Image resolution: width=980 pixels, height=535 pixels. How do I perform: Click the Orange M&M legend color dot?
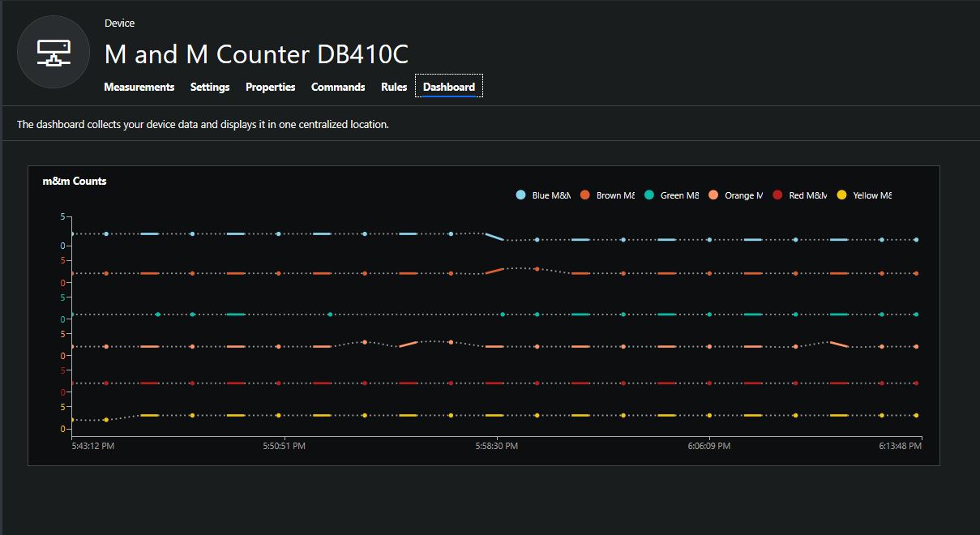tap(713, 195)
